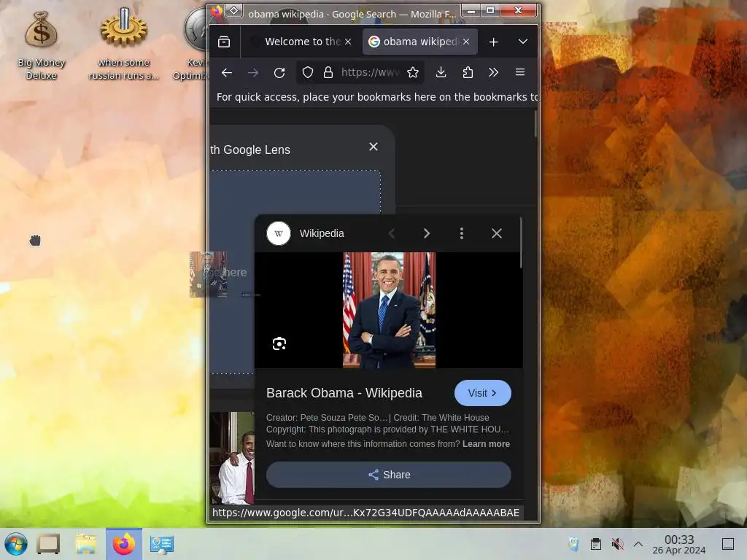This screenshot has height=560, width=747.
Task: Focus the URL address field
Action: coord(370,72)
